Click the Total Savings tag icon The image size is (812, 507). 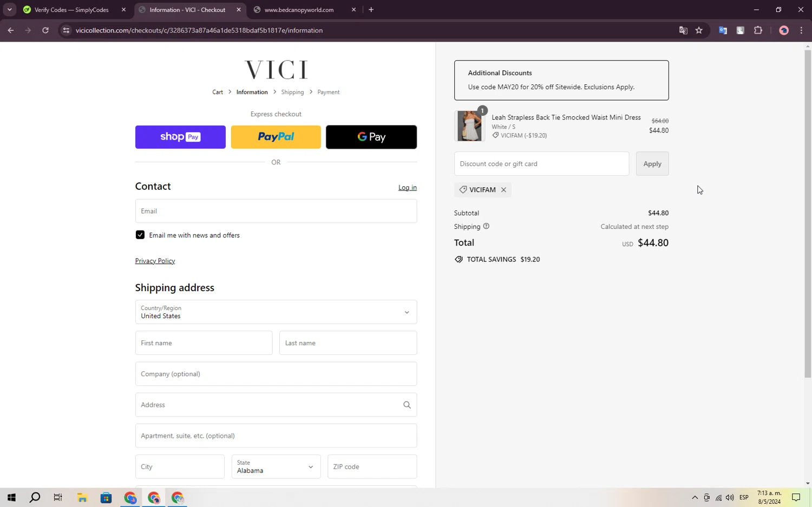tap(459, 260)
